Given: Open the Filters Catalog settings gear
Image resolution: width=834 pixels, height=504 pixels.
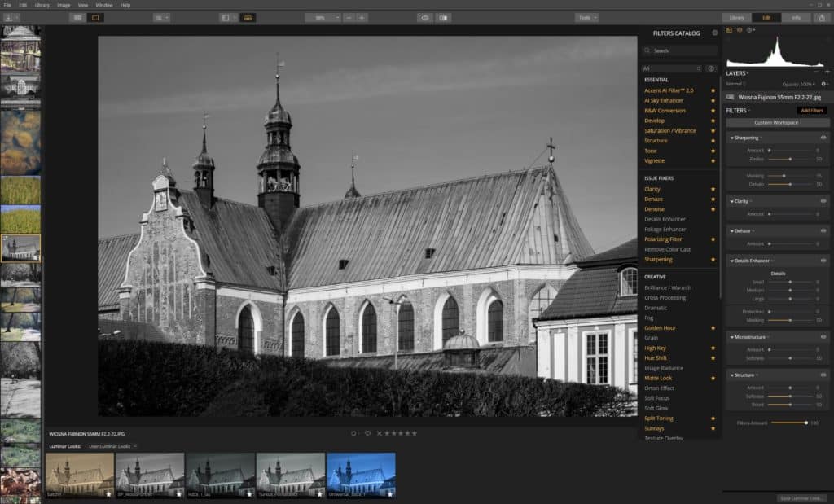Looking at the screenshot, I should pyautogui.click(x=715, y=33).
